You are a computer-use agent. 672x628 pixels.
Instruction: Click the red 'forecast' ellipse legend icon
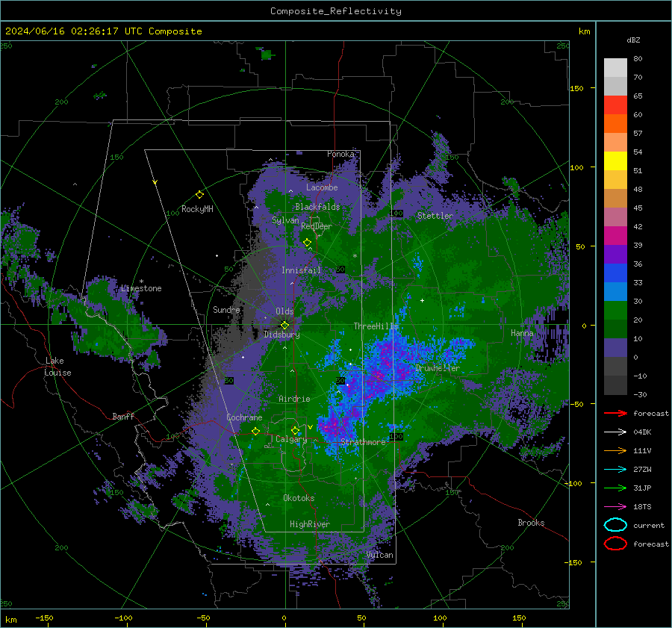615,544
